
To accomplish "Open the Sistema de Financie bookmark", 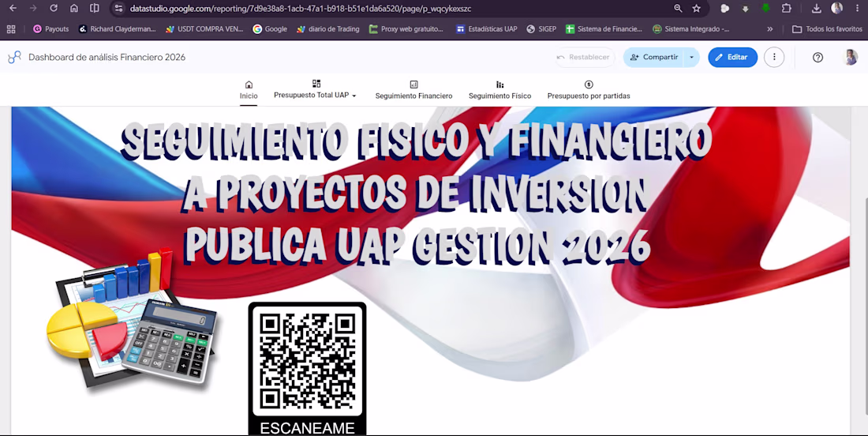I will coord(604,28).
